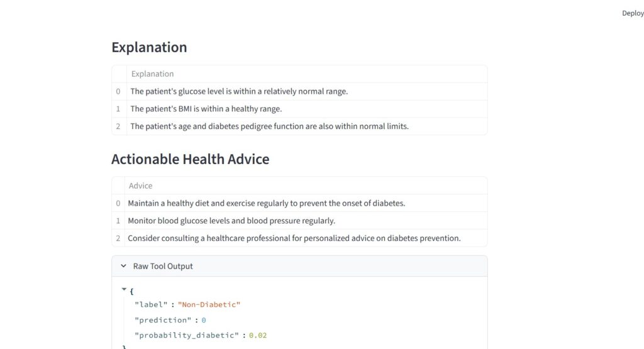
Task: Click the Actionable Health Advice heading
Action: click(x=190, y=159)
